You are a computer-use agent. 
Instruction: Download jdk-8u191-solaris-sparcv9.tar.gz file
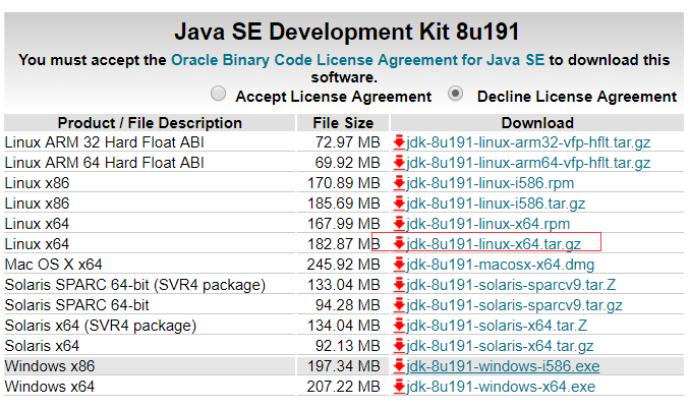coord(514,305)
